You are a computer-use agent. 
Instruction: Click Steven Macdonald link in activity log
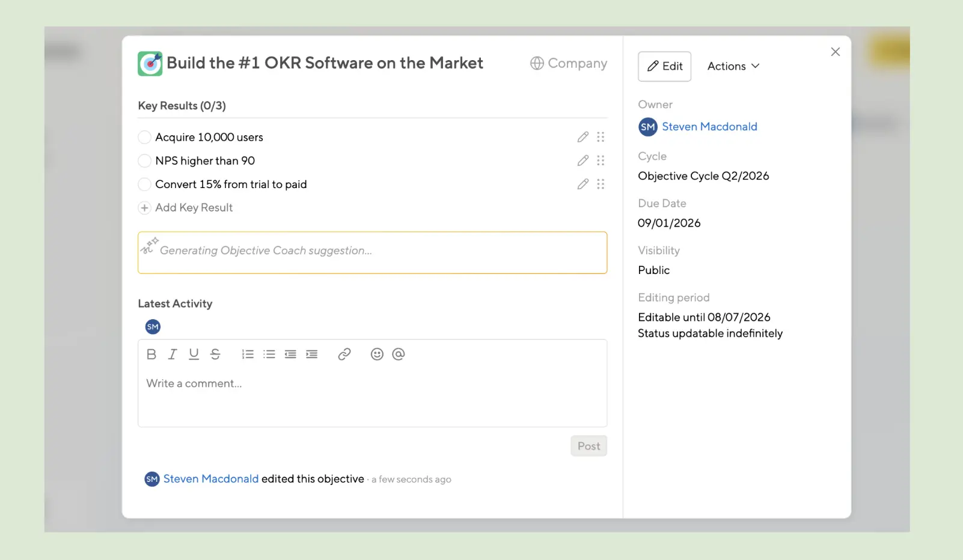pos(211,479)
